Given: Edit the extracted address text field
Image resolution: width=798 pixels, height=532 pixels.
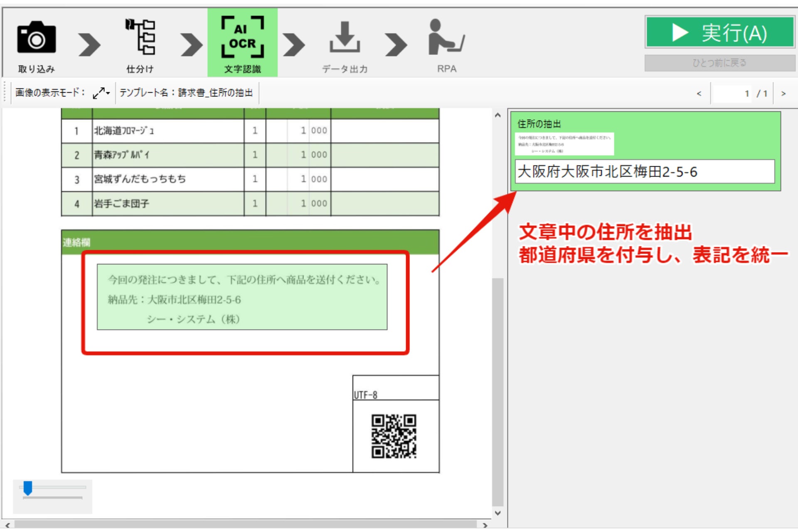Looking at the screenshot, I should tap(644, 172).
